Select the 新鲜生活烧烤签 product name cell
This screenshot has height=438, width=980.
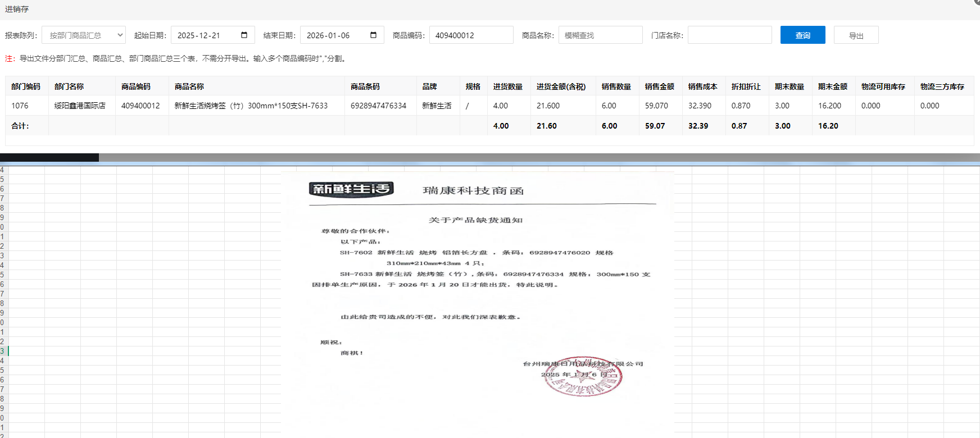pyautogui.click(x=251, y=106)
